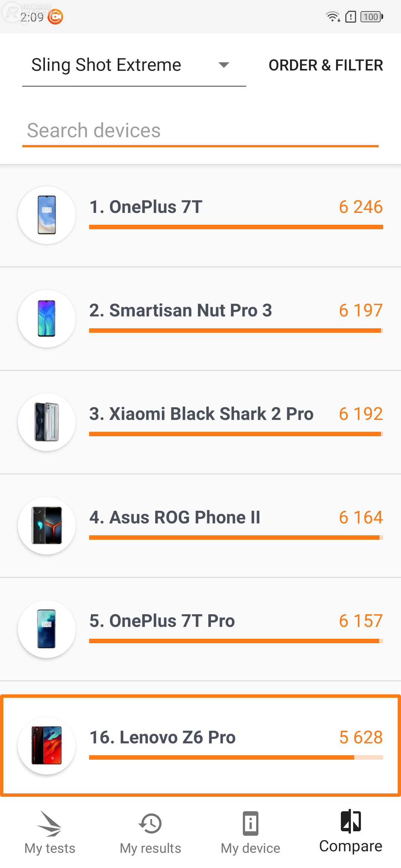Image resolution: width=401 pixels, height=868 pixels.
Task: Focus the Search devices field
Action: (200, 131)
